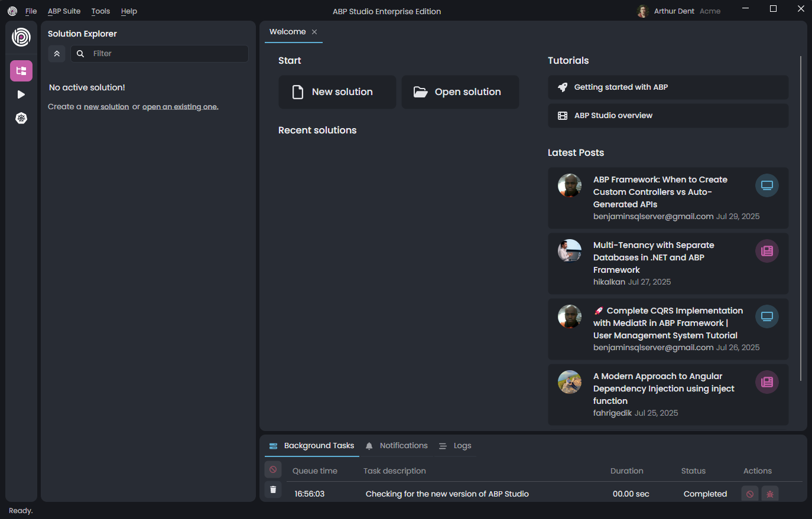Open the Solution Explorer sidebar icon

pos(21,71)
